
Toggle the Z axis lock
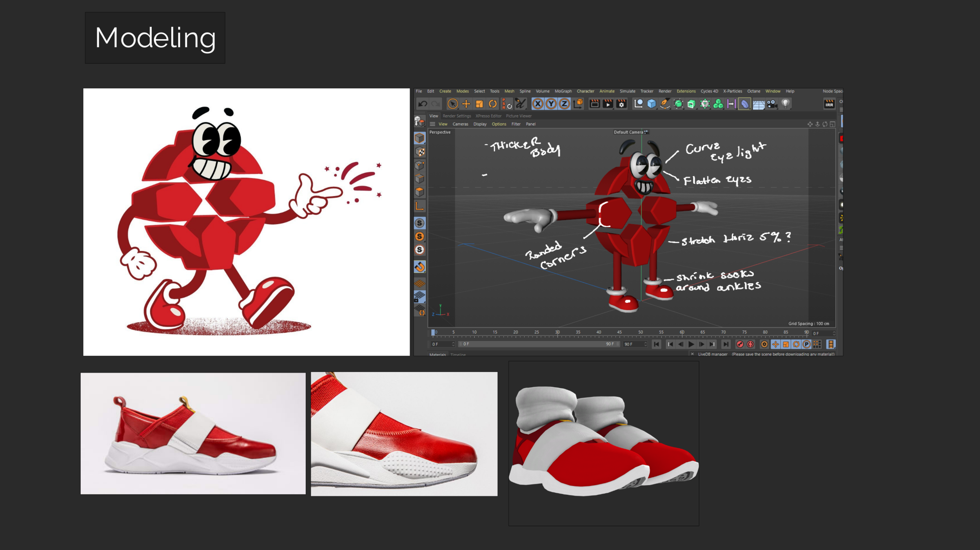(x=564, y=104)
